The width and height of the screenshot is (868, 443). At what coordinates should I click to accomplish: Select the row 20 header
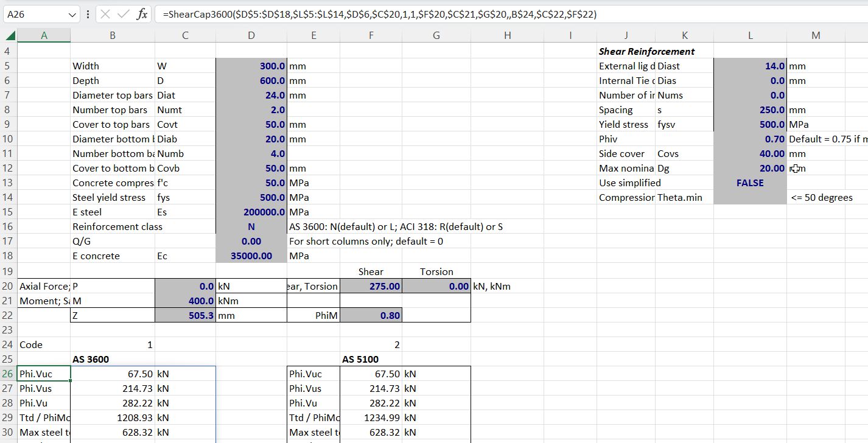pos(8,286)
